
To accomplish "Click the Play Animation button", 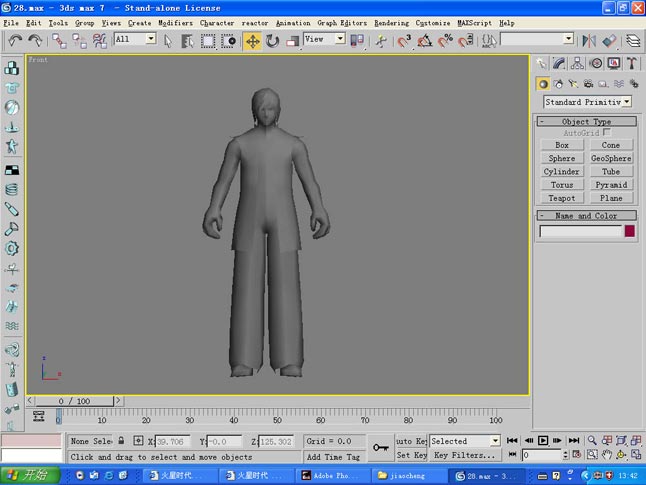I will click(x=543, y=440).
